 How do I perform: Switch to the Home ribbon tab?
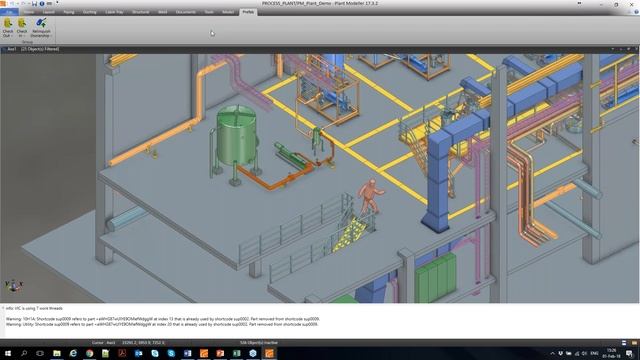point(29,12)
